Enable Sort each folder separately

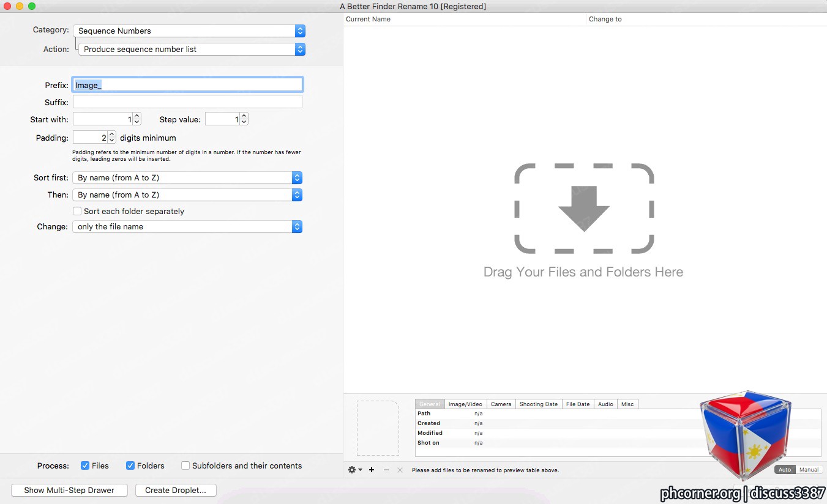[x=77, y=211]
